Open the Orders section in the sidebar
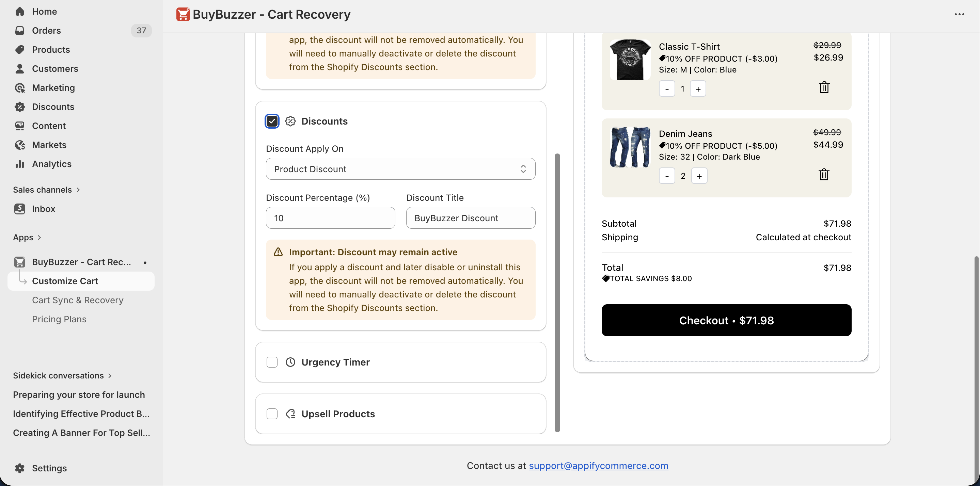Image resolution: width=980 pixels, height=486 pixels. (x=46, y=30)
